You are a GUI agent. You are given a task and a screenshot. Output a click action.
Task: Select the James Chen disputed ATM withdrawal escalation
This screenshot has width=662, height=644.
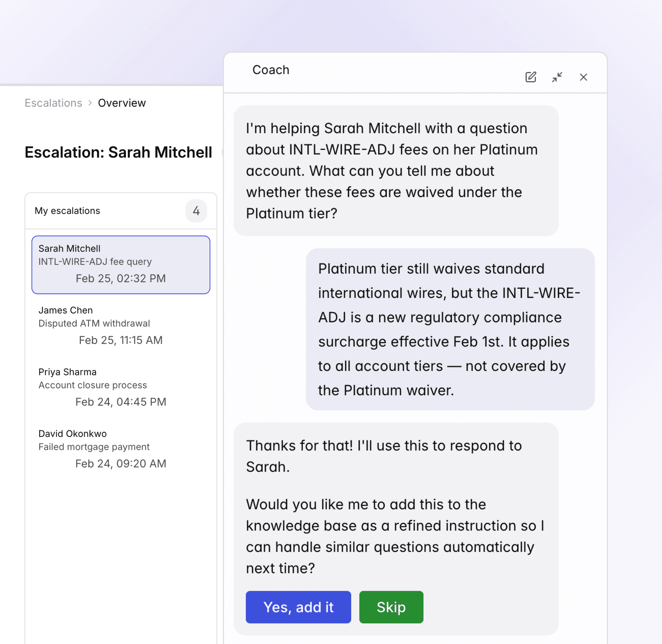click(x=121, y=325)
